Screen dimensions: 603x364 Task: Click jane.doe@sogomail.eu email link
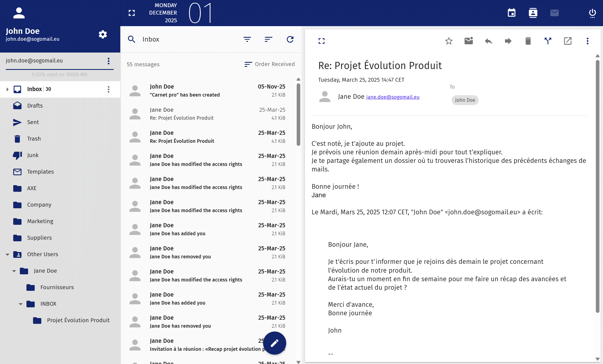coord(393,97)
